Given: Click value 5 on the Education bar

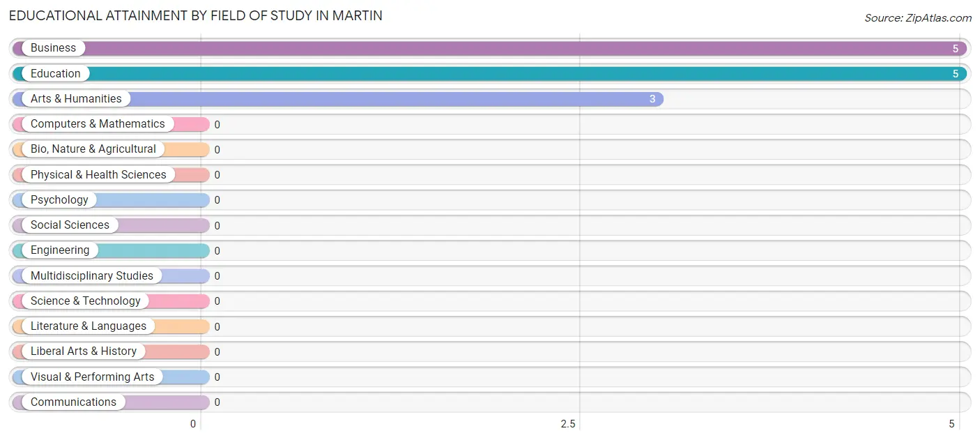Looking at the screenshot, I should click(x=956, y=74).
